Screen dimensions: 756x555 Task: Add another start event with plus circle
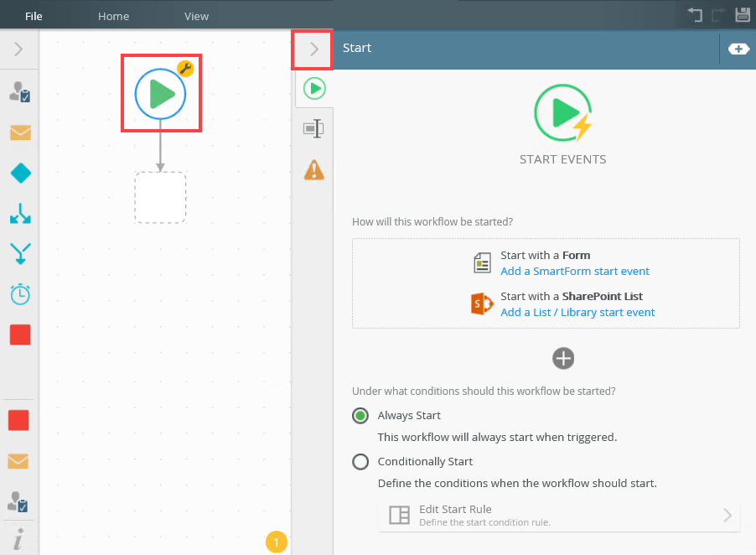pos(562,358)
